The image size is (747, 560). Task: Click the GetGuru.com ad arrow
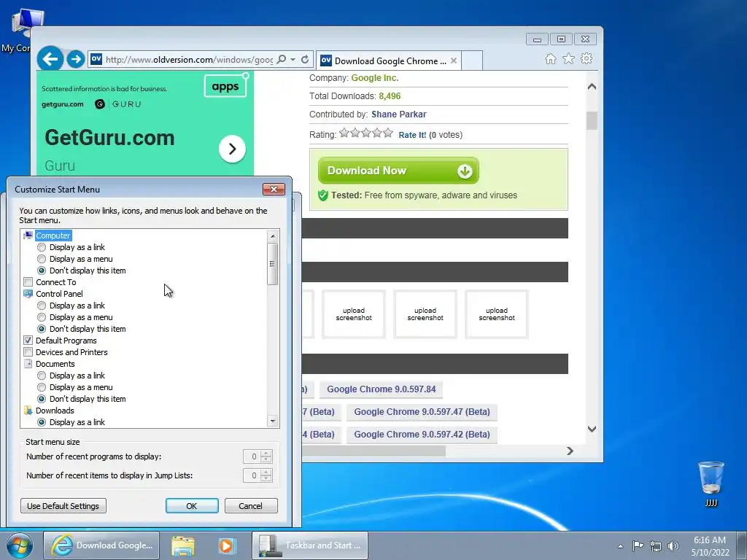click(232, 149)
